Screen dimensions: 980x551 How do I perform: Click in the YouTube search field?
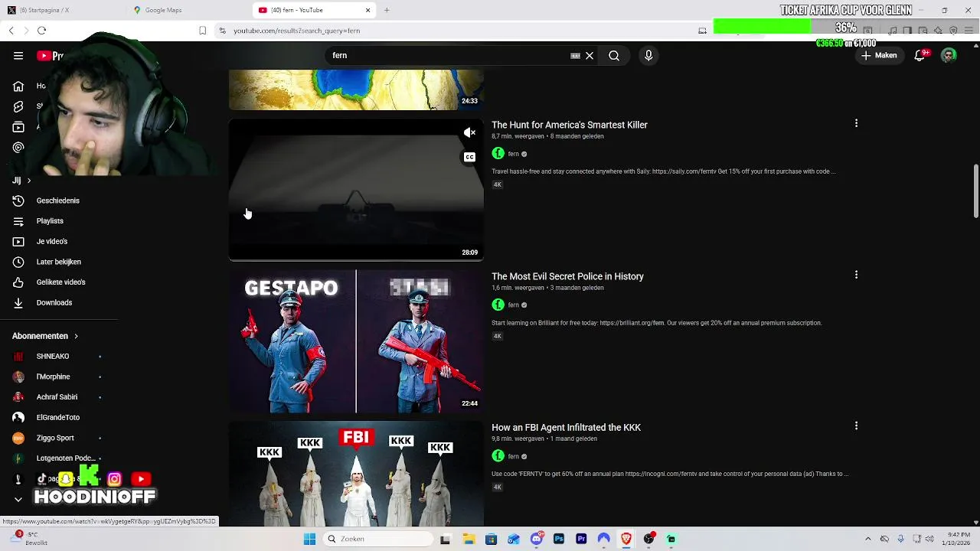coord(448,55)
